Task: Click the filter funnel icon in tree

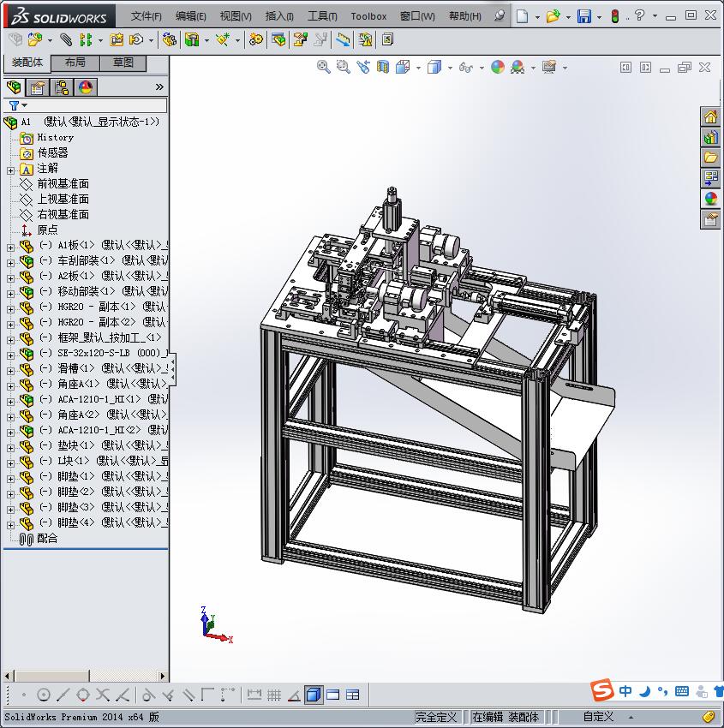Action: pyautogui.click(x=14, y=105)
